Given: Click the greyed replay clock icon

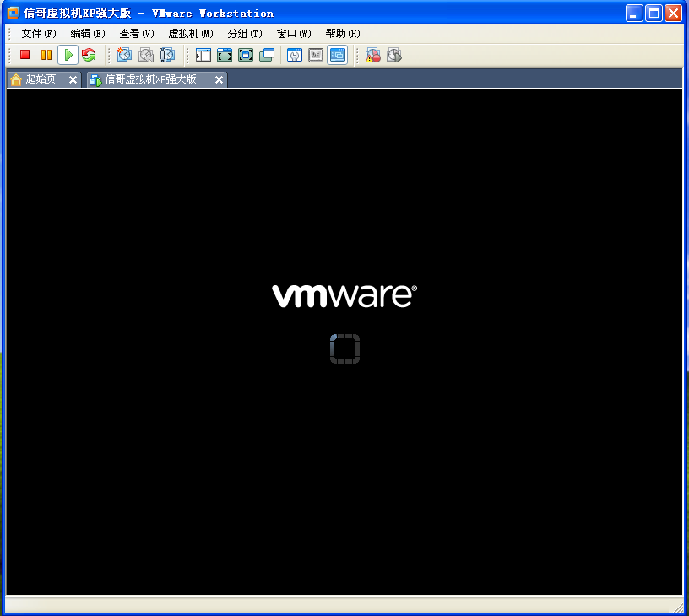Looking at the screenshot, I should tap(394, 55).
